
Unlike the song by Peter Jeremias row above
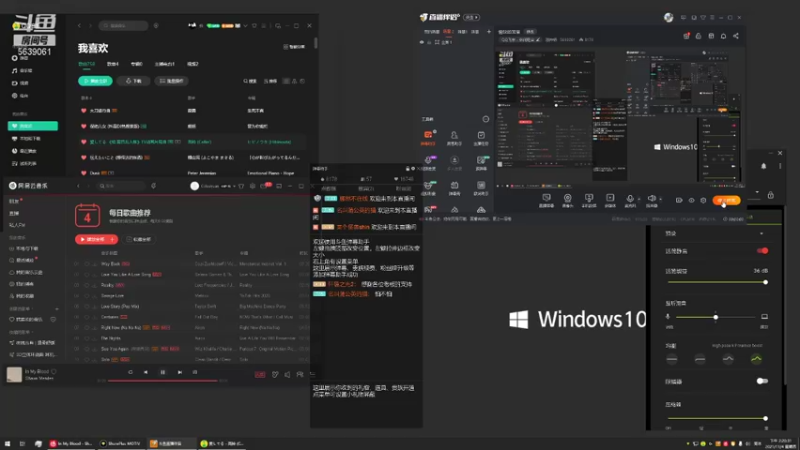(84, 158)
